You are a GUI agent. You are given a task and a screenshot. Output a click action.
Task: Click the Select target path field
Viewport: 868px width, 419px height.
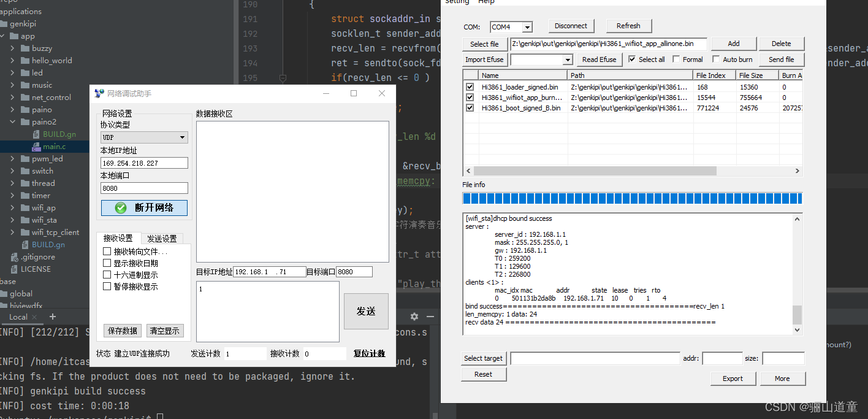pyautogui.click(x=595, y=358)
